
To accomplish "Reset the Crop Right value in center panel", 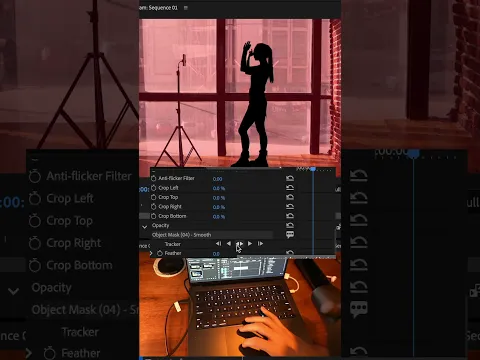I will [290, 207].
